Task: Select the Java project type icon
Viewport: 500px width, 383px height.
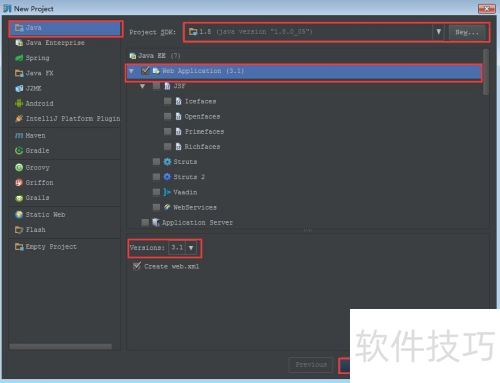Action: (x=19, y=28)
